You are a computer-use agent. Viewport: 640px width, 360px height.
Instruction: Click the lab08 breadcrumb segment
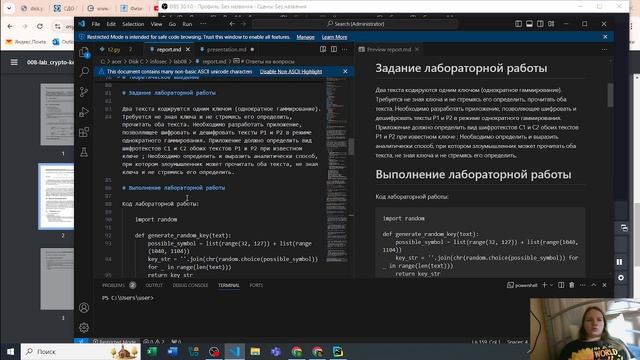coord(180,62)
